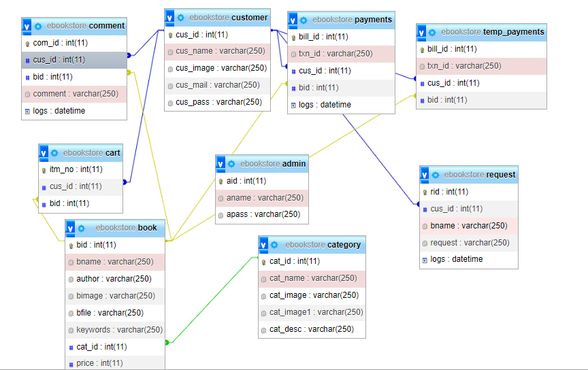
Task: Select the 'ebookstore category' table title
Action: pos(323,245)
